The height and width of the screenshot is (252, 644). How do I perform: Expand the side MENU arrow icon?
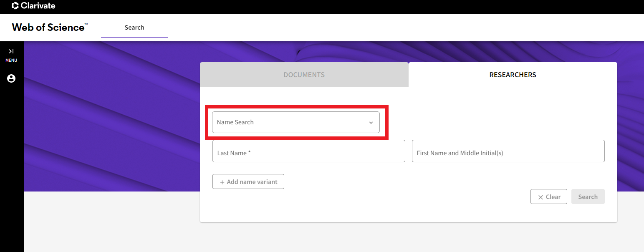[11, 51]
